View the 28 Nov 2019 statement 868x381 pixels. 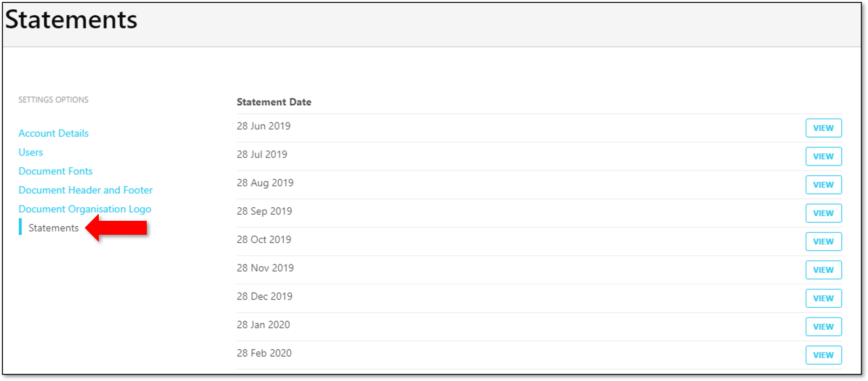pos(823,270)
